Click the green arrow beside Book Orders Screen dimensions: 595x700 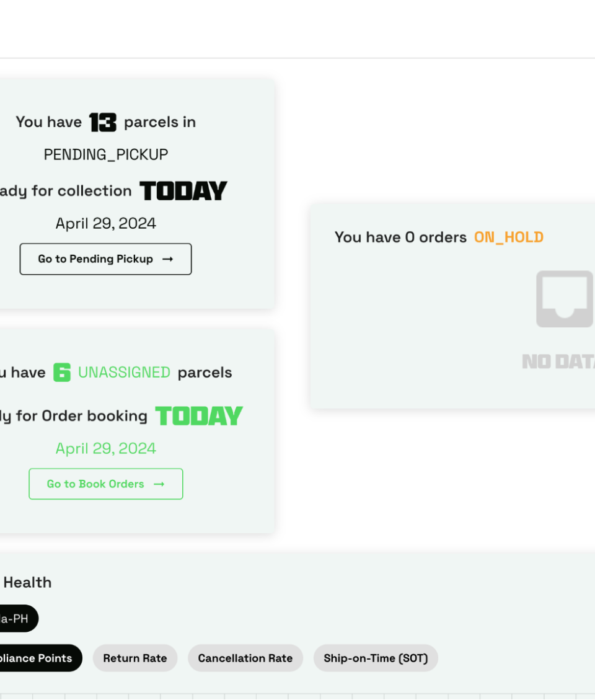pos(159,484)
